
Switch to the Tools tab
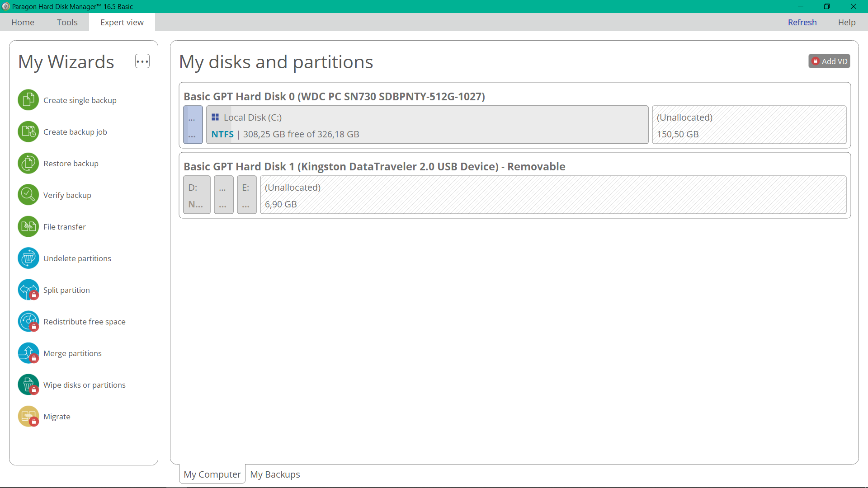[67, 23]
